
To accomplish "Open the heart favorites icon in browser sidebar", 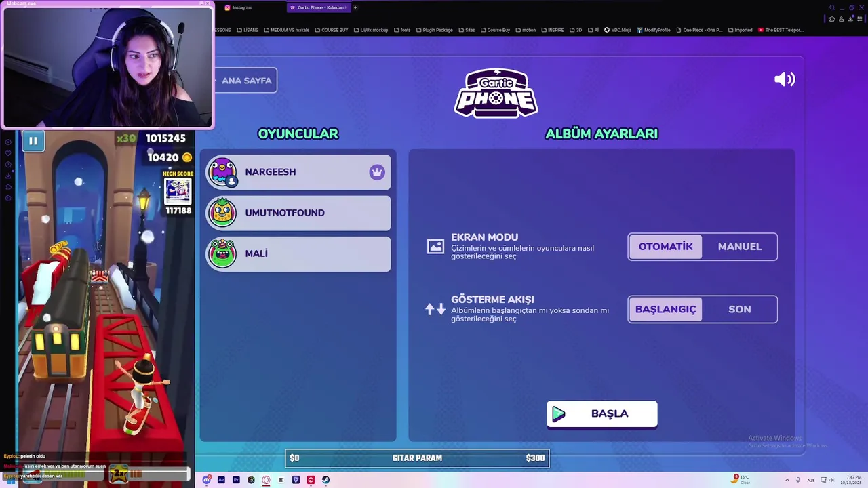I will (8, 153).
